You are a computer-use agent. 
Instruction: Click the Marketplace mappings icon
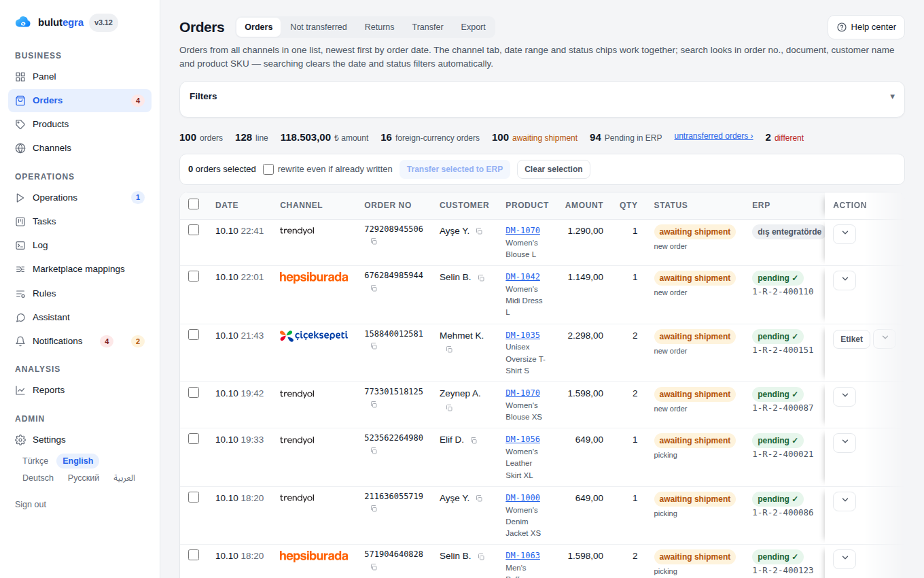tap(20, 269)
